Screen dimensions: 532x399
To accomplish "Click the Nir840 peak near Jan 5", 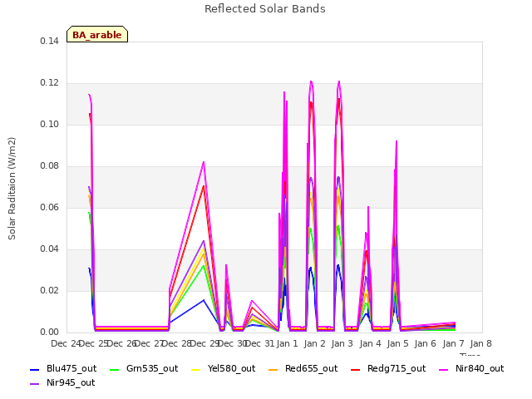I will (x=397, y=141).
